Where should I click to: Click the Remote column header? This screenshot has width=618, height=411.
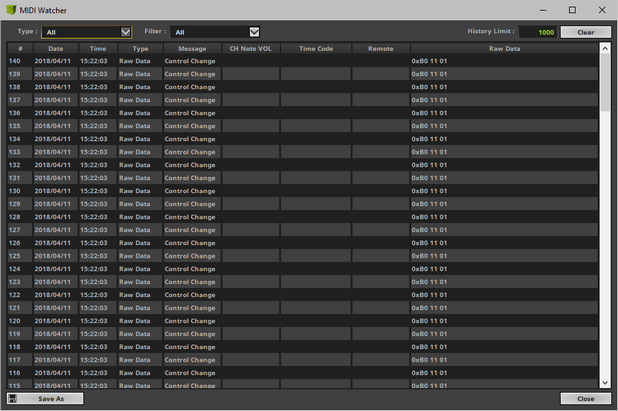coord(380,48)
